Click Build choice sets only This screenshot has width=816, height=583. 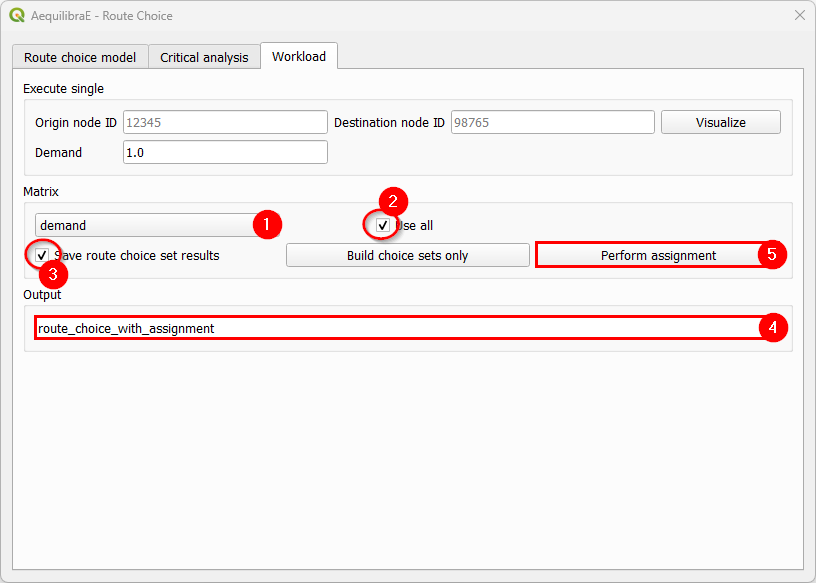pyautogui.click(x=408, y=255)
